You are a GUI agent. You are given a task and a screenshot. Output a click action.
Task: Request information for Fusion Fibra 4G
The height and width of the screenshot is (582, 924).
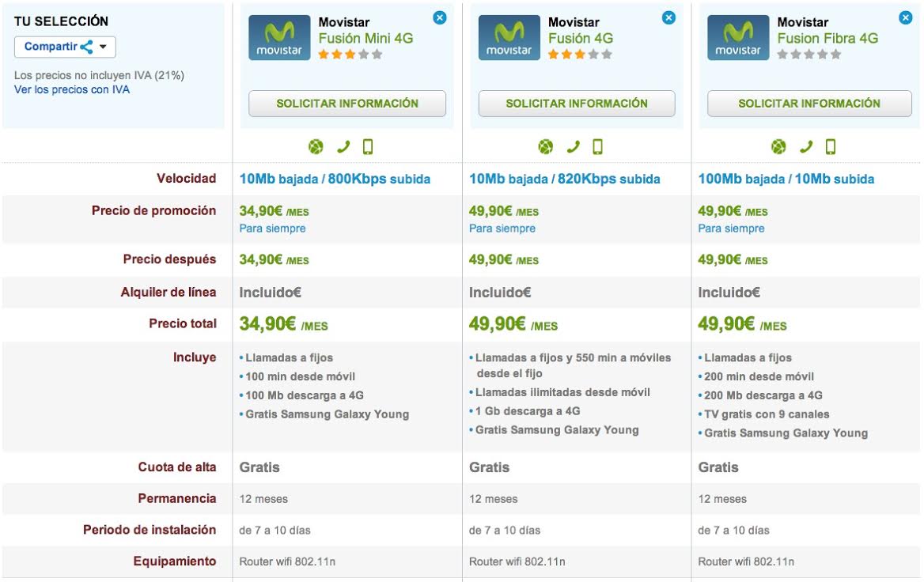pos(809,103)
